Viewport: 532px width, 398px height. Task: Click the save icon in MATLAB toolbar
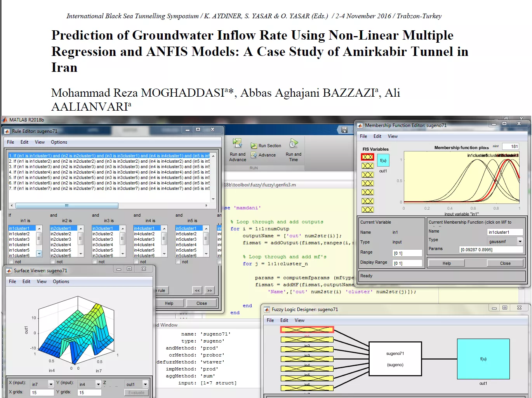pos(344,130)
